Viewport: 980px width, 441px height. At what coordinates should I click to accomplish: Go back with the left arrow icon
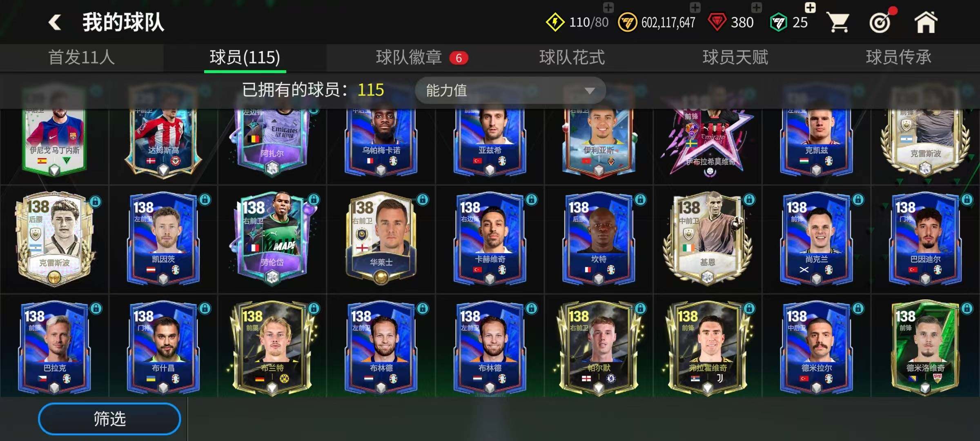55,22
